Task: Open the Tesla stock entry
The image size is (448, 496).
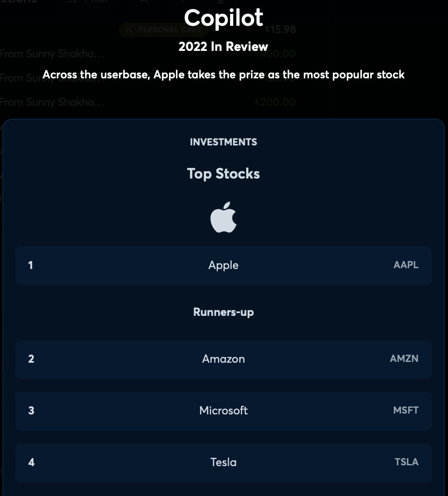Action: pyautogui.click(x=223, y=462)
